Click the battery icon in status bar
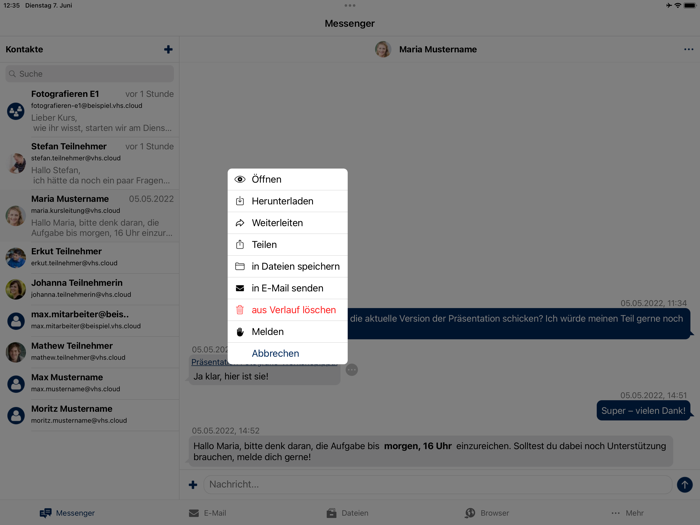The width and height of the screenshot is (700, 525). click(690, 5)
